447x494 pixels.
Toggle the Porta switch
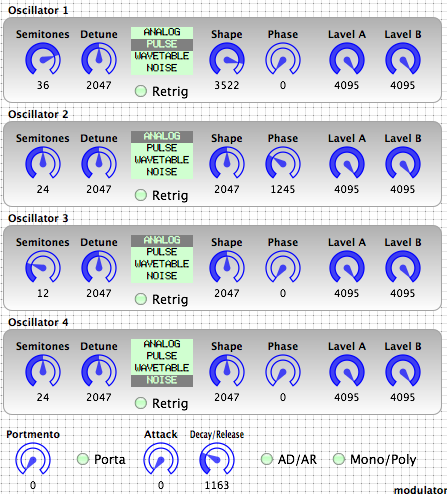click(83, 459)
